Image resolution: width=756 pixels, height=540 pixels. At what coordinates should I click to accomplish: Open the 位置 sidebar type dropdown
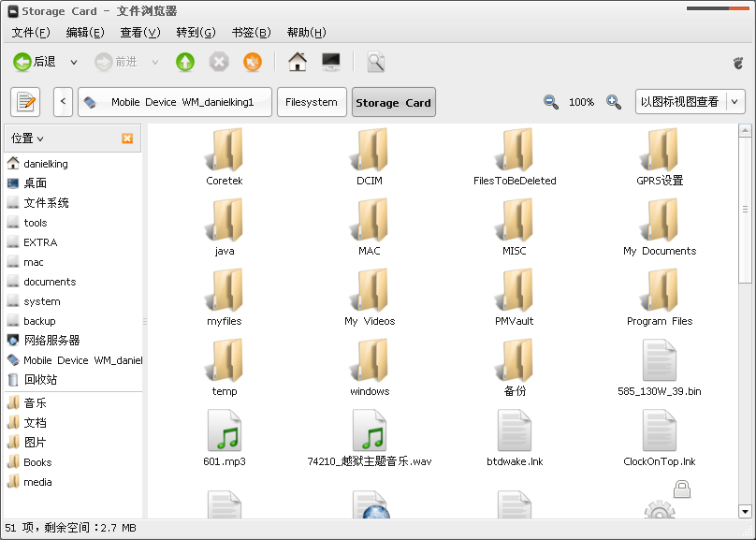[27, 139]
